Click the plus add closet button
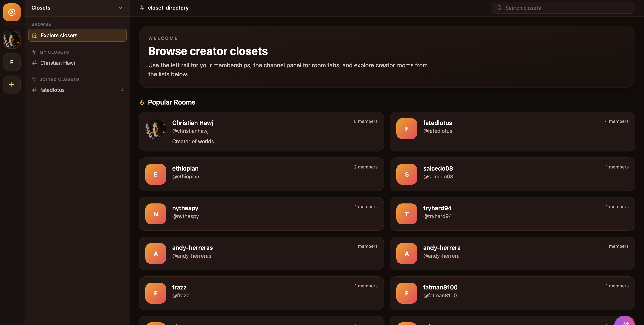644x325 pixels. pyautogui.click(x=12, y=85)
